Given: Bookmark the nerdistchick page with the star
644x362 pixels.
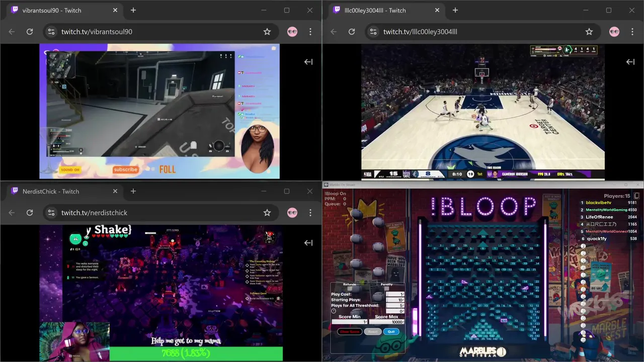Looking at the screenshot, I should pos(267,213).
